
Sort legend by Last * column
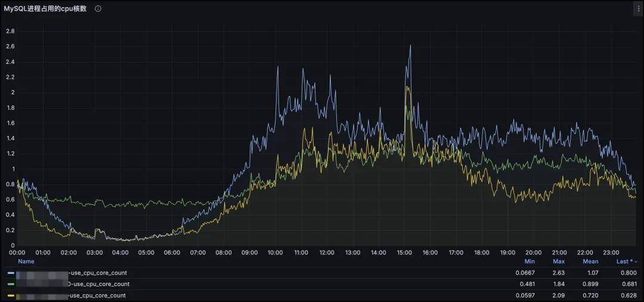pyautogui.click(x=624, y=261)
